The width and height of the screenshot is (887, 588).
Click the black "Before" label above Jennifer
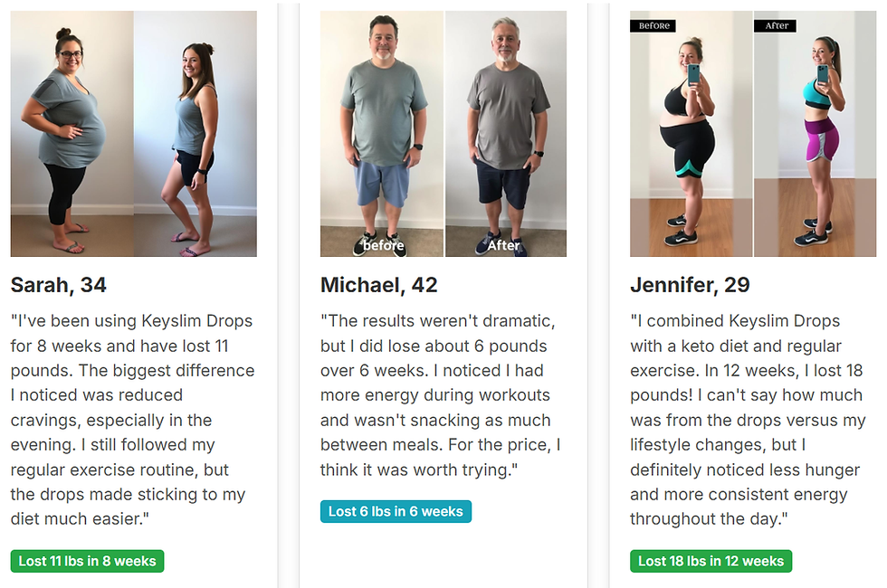pos(653,26)
